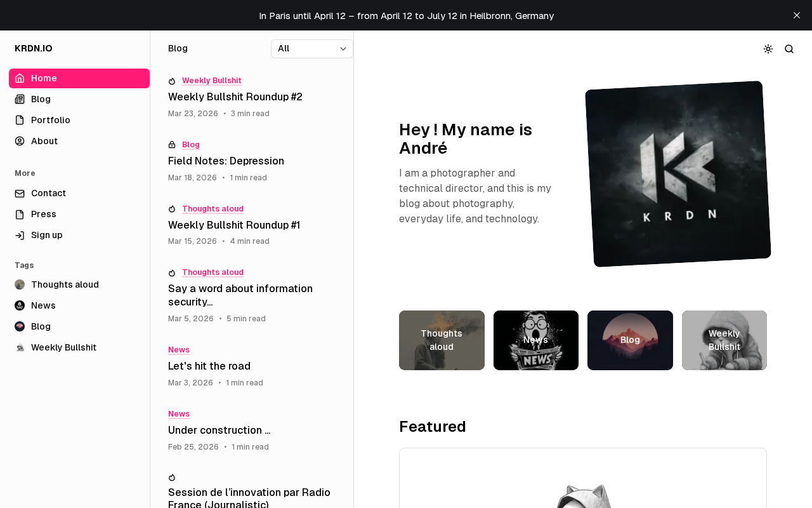The height and width of the screenshot is (508, 812).
Task: Open the News category card
Action: [x=536, y=340]
